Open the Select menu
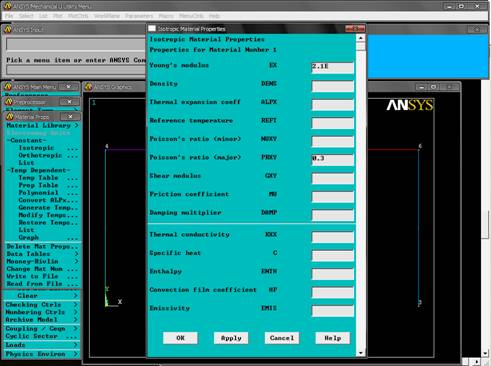Image resolution: width=491 pixels, height=366 pixels. [x=26, y=16]
